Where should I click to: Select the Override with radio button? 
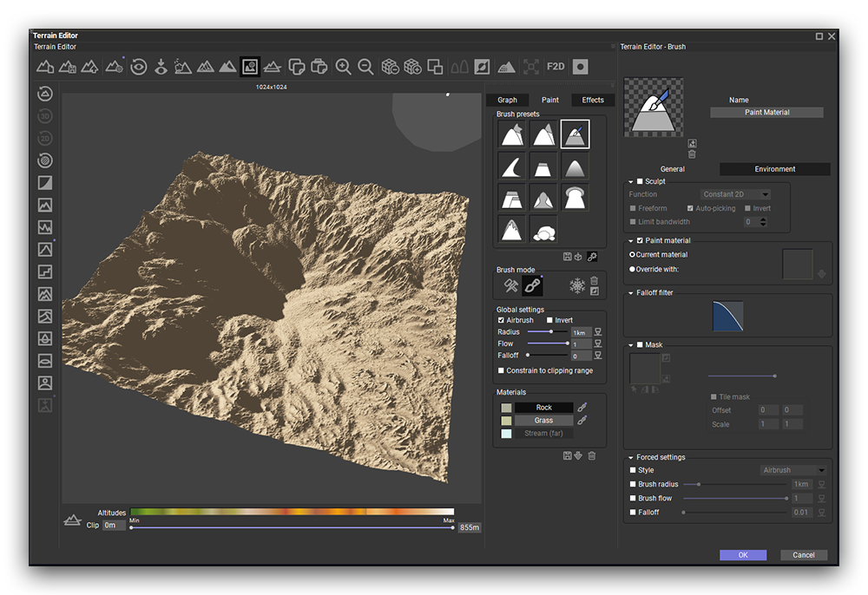coord(632,269)
